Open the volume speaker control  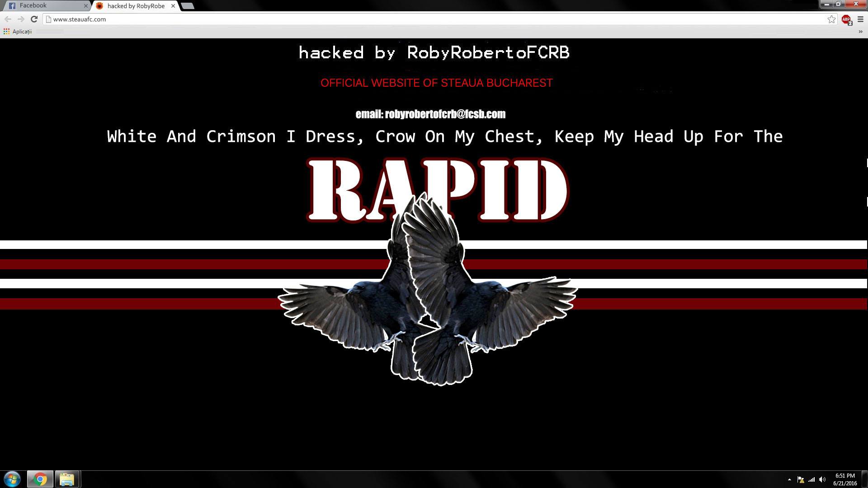(x=822, y=479)
